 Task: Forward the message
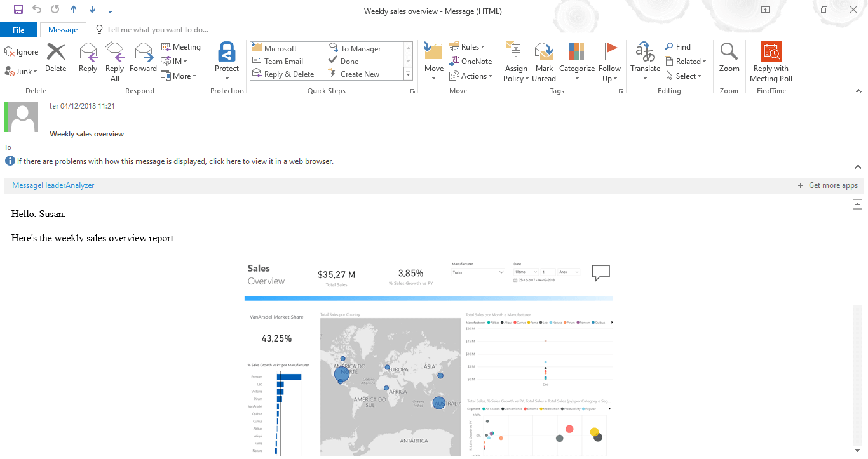pyautogui.click(x=143, y=60)
